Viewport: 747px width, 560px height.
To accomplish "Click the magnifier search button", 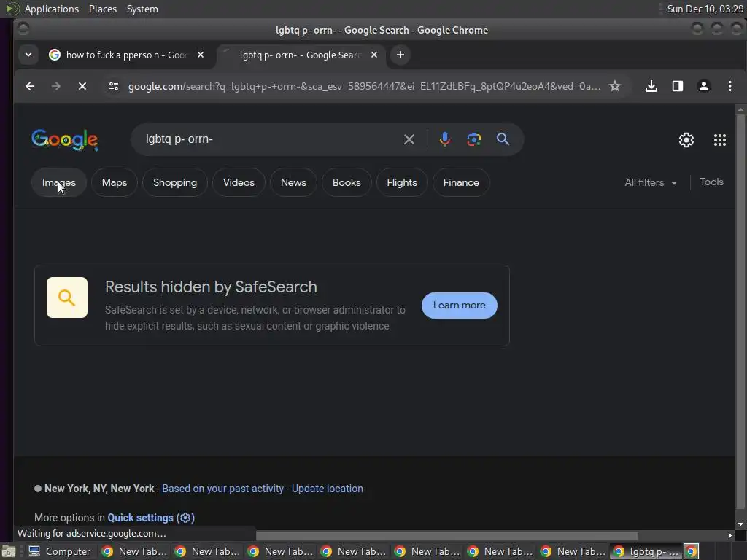I will (x=503, y=139).
